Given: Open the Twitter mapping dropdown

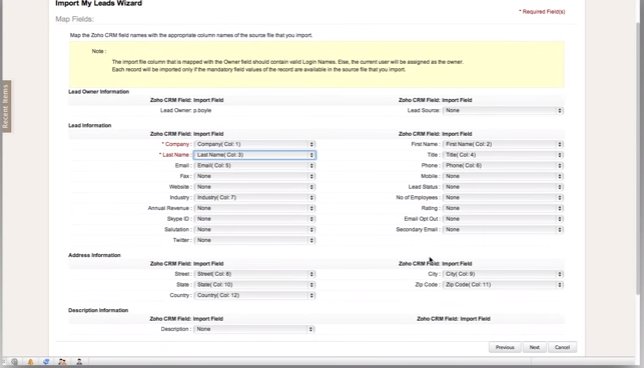Looking at the screenshot, I should [x=255, y=240].
